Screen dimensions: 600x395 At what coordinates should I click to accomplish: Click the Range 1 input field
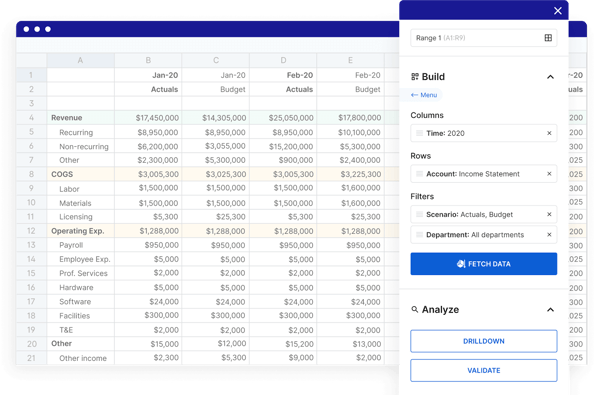coord(484,38)
